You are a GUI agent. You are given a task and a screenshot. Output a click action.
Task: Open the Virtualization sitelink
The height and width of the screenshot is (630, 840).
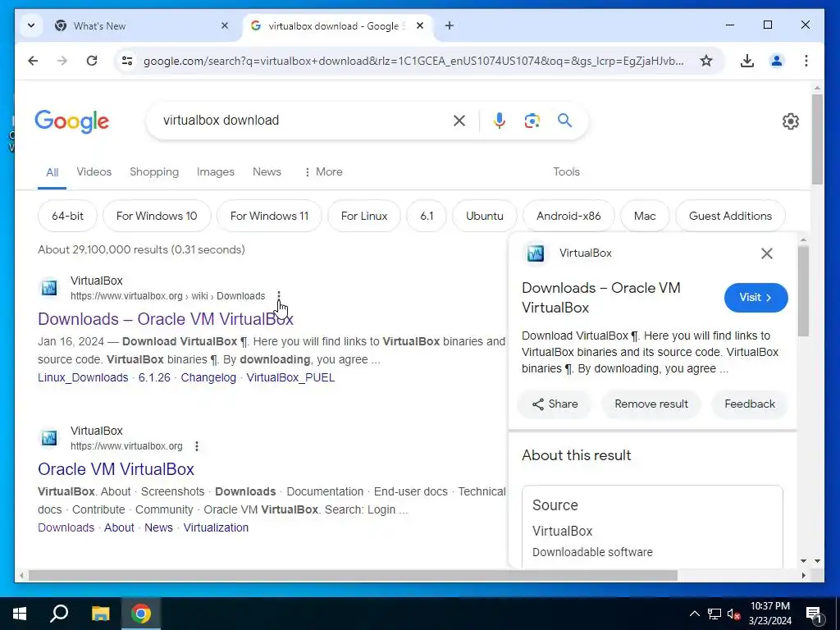click(x=216, y=527)
